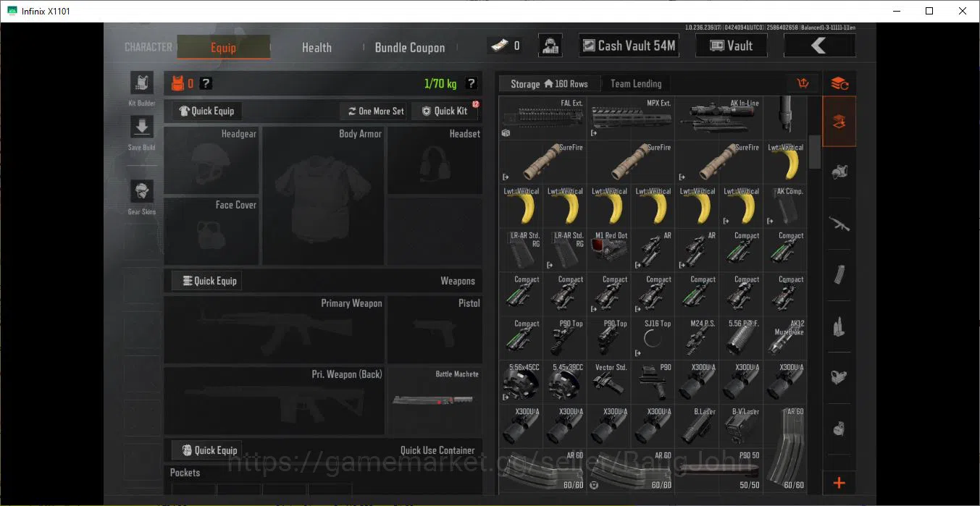980x506 pixels.
Task: Select the B.Laser item
Action: (x=698, y=427)
